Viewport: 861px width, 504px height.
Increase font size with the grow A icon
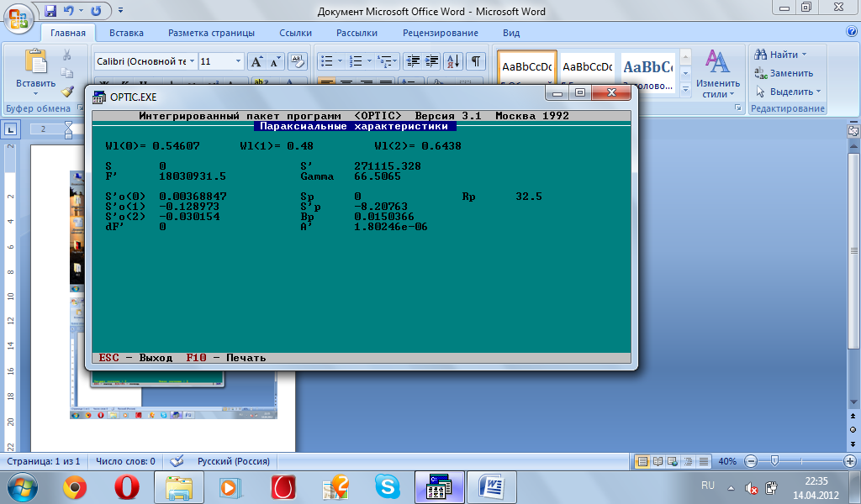click(x=256, y=61)
